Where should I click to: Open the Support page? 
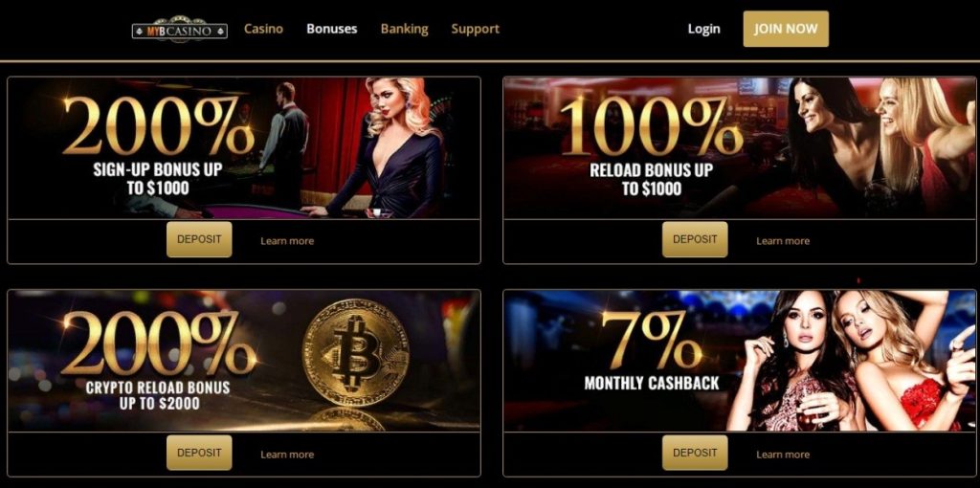click(x=475, y=29)
